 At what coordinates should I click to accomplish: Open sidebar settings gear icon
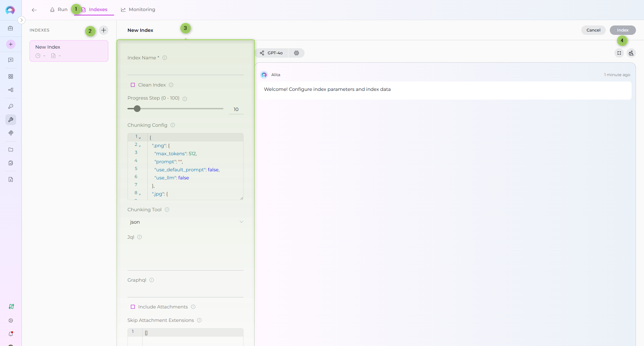pos(11,321)
